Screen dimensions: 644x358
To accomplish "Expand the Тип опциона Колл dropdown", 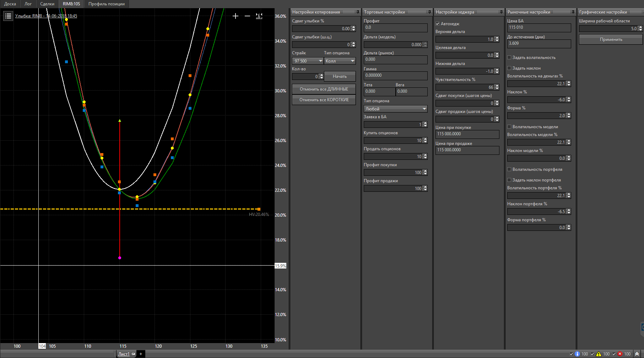I will 340,61.
